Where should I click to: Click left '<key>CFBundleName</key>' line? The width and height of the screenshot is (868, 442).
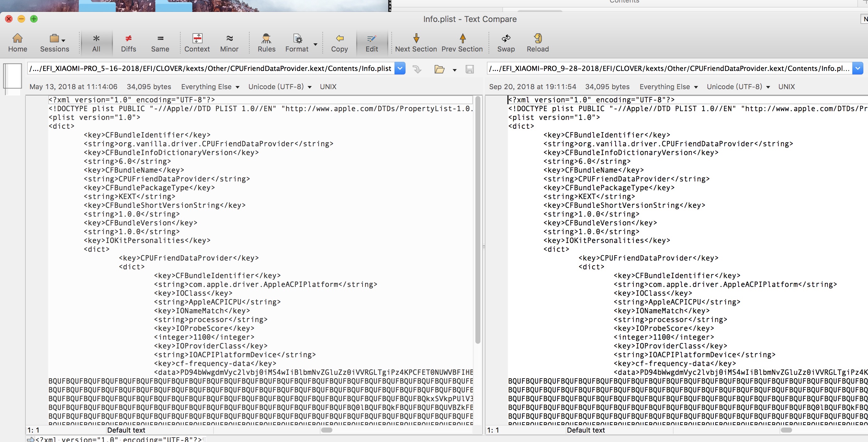(134, 170)
